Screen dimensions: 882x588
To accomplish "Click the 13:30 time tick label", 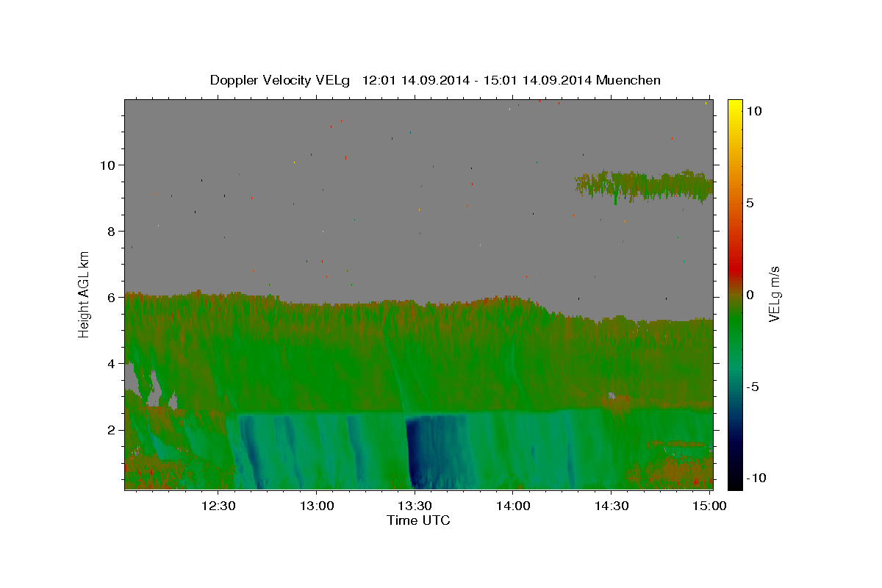I will tap(415, 506).
